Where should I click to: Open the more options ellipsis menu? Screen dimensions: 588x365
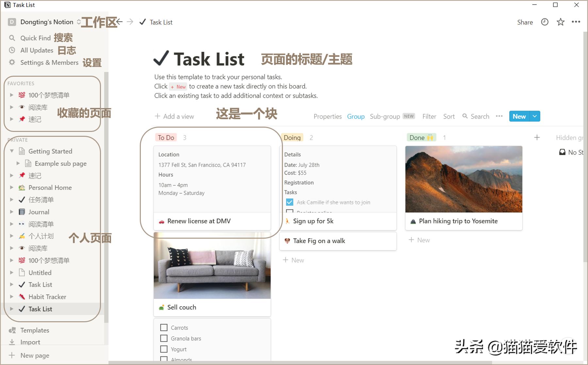coord(576,22)
